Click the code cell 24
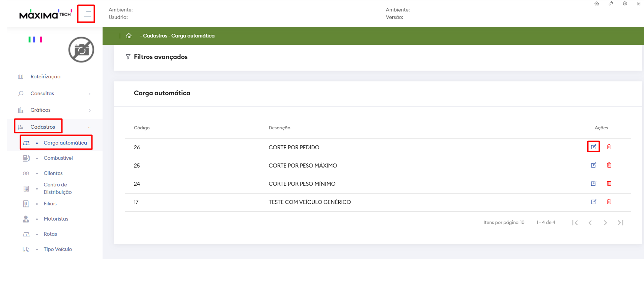 [137, 184]
